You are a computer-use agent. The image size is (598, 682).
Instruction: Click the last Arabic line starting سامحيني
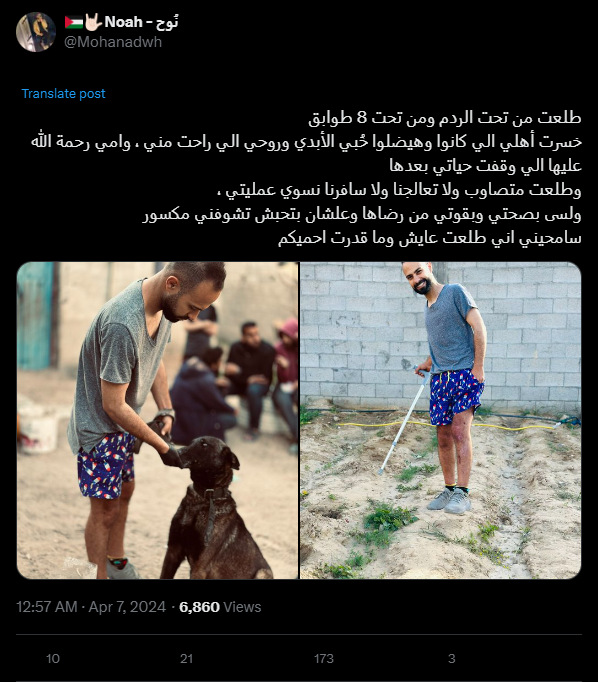point(430,238)
